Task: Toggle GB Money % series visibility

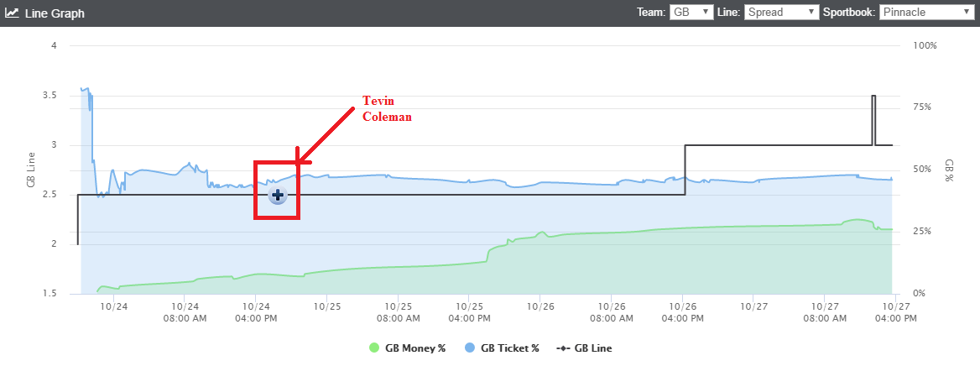Action: [x=408, y=348]
